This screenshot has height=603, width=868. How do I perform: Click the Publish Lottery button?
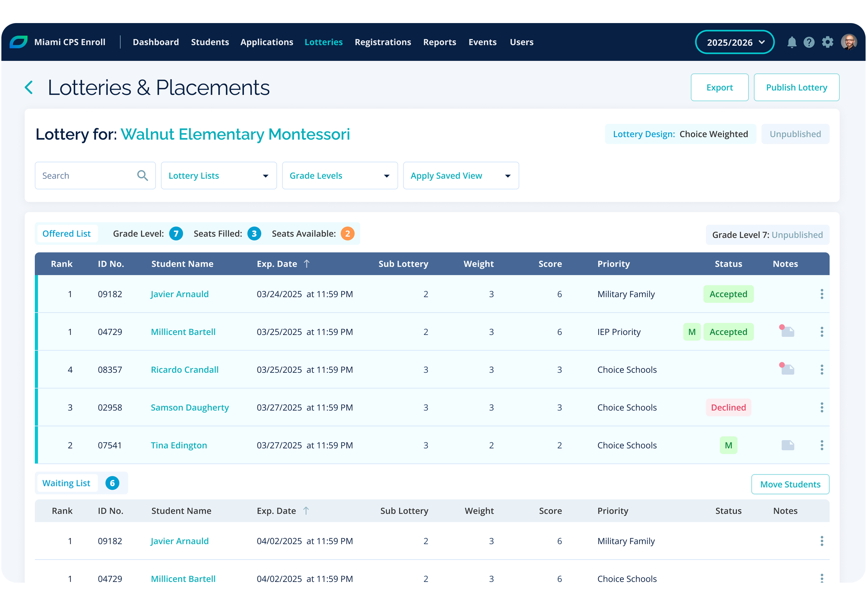[796, 87]
